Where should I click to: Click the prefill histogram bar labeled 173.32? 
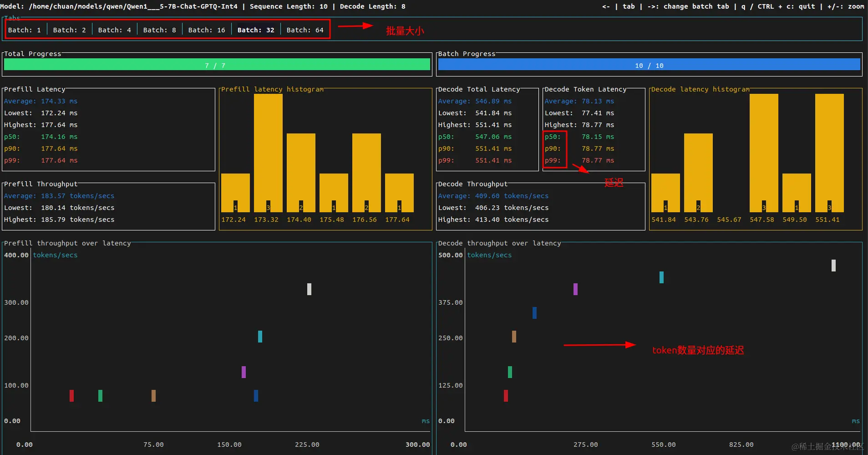click(268, 153)
